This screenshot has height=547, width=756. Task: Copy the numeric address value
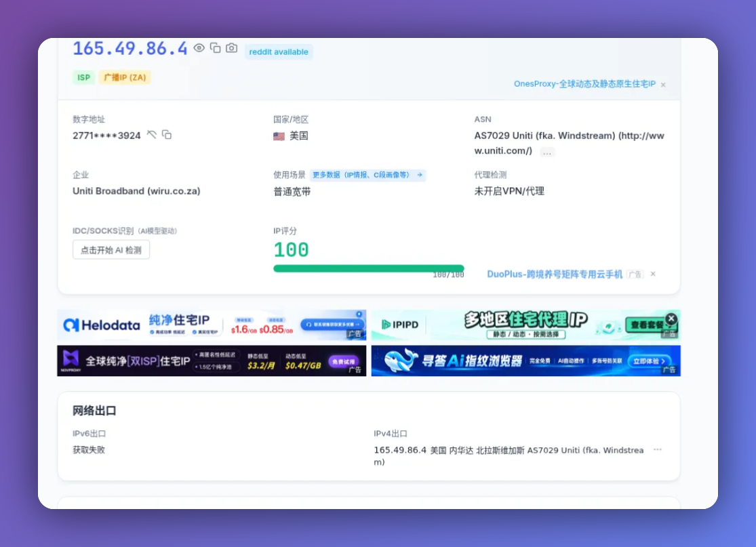tap(167, 134)
